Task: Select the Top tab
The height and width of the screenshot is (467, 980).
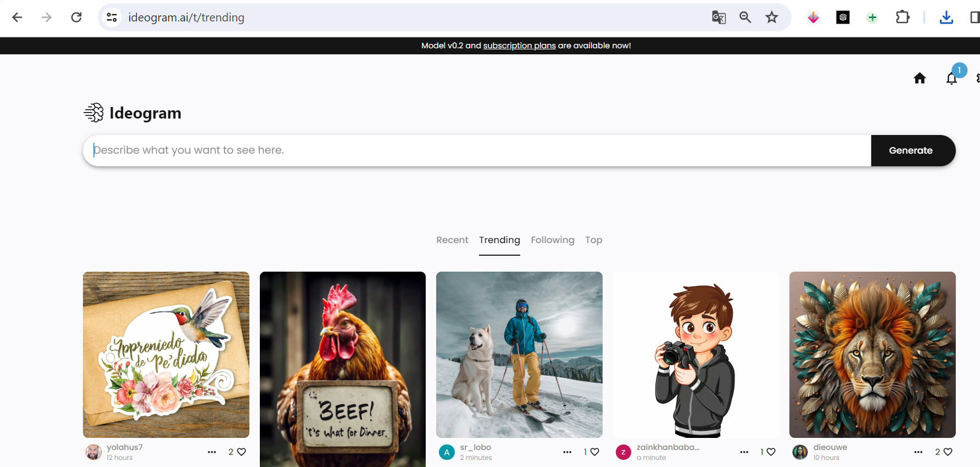Action: tap(593, 240)
